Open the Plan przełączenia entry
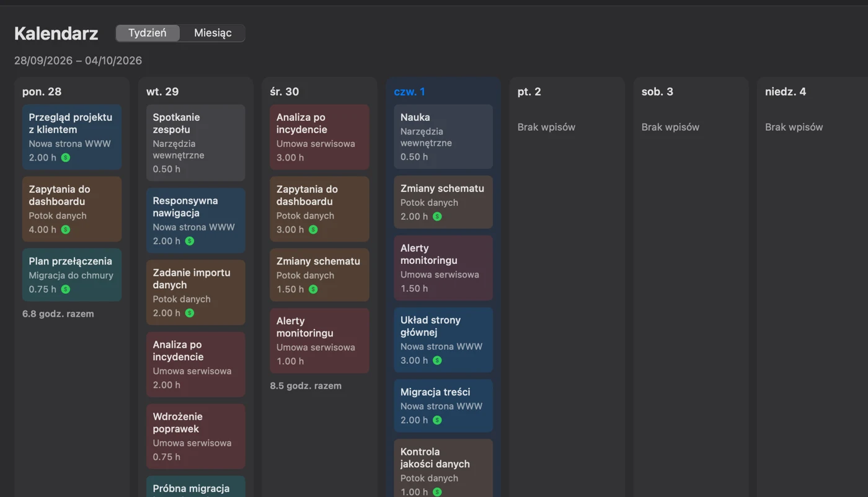The image size is (868, 497). tap(72, 275)
